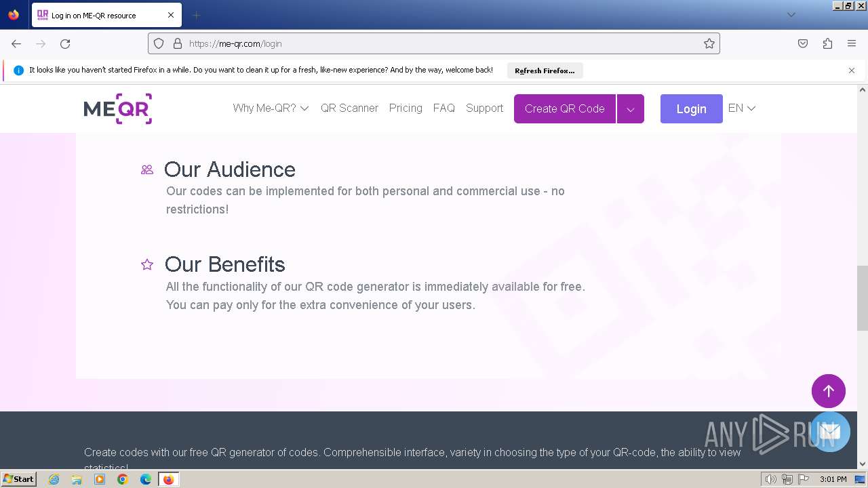Image resolution: width=868 pixels, height=488 pixels.
Task: Click the Our Benefits heading
Action: click(225, 264)
